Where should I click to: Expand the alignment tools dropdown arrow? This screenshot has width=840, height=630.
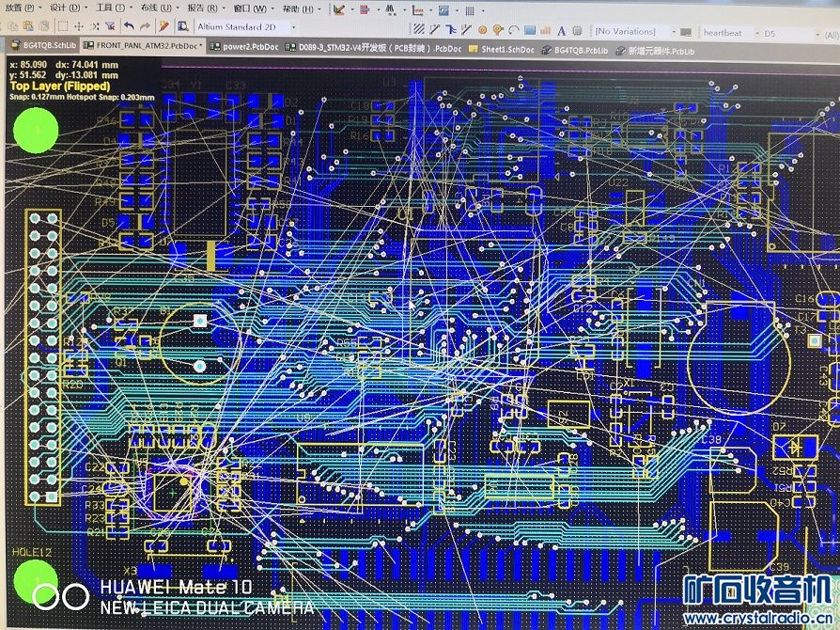pos(379,10)
